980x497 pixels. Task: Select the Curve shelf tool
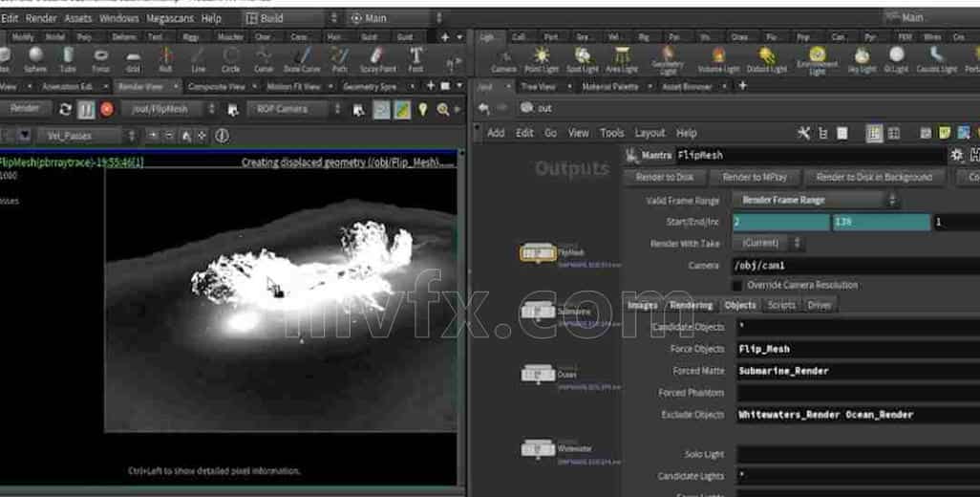tap(263, 58)
